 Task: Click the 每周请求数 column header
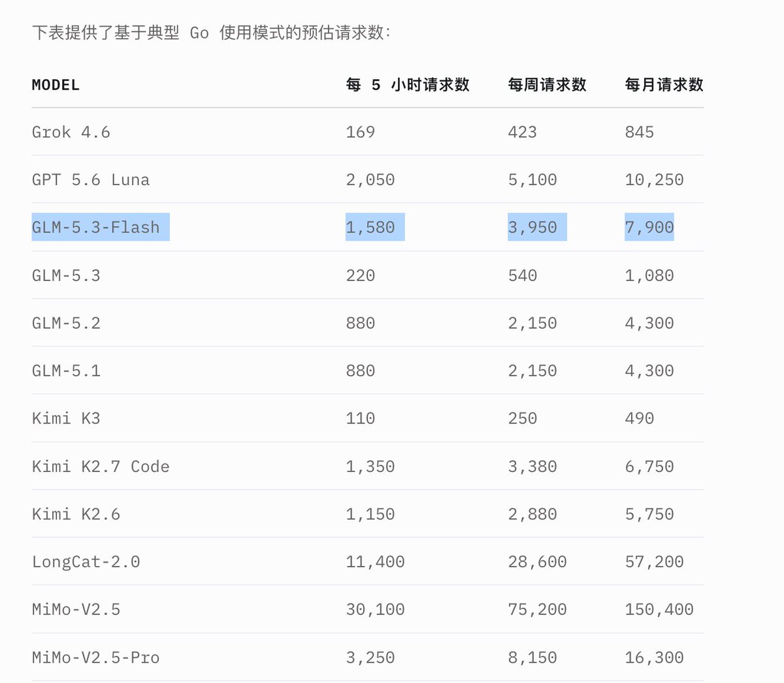547,85
